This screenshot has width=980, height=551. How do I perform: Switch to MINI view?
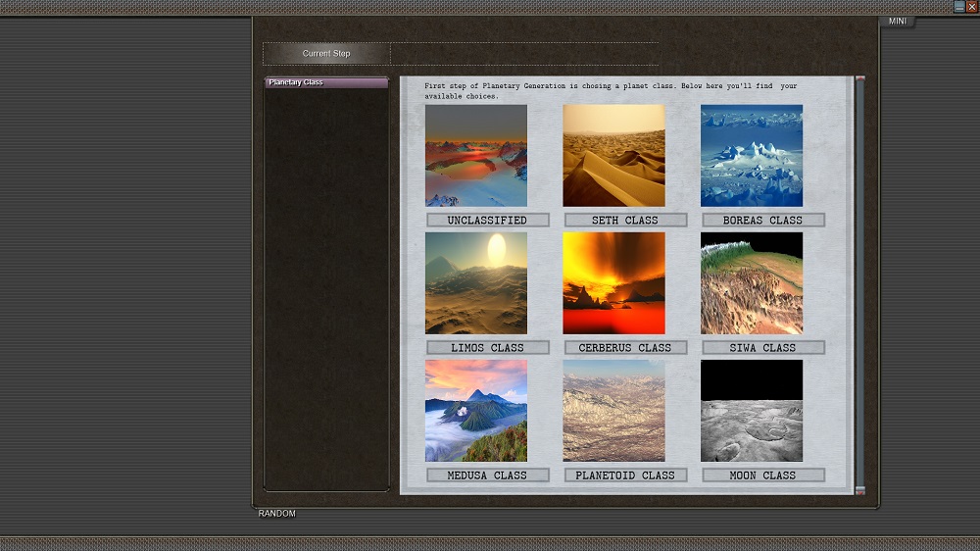pyautogui.click(x=898, y=22)
